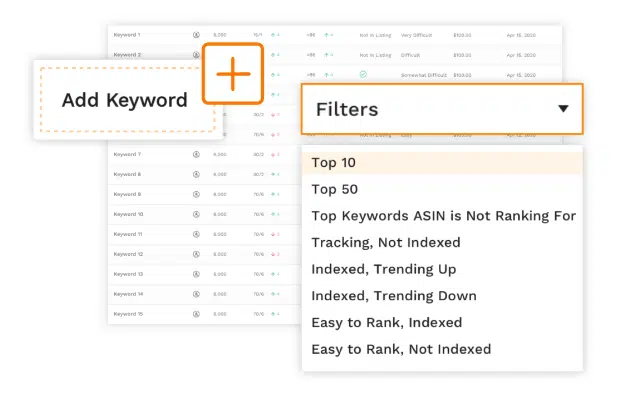Select the Keyword 7 name cell
The image size is (623, 393).
pos(127,154)
